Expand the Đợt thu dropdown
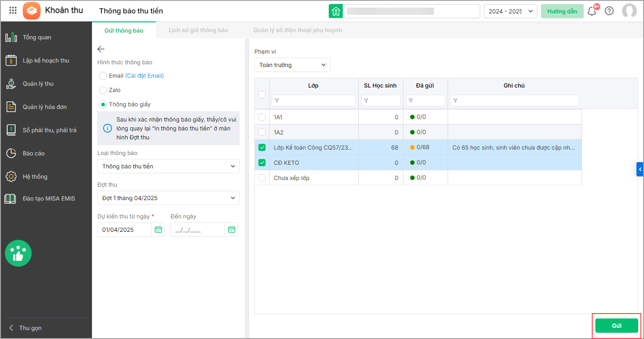Image resolution: width=644 pixels, height=339 pixels. [x=168, y=198]
